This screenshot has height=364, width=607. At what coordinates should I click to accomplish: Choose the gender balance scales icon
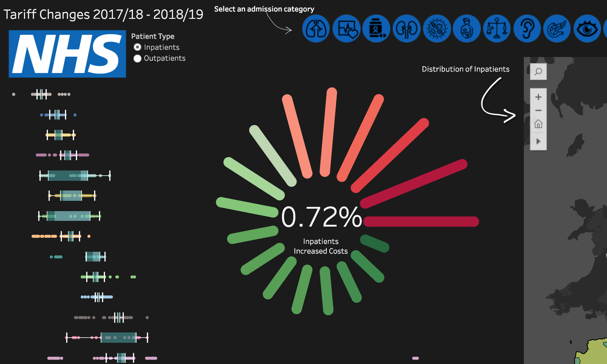[497, 29]
